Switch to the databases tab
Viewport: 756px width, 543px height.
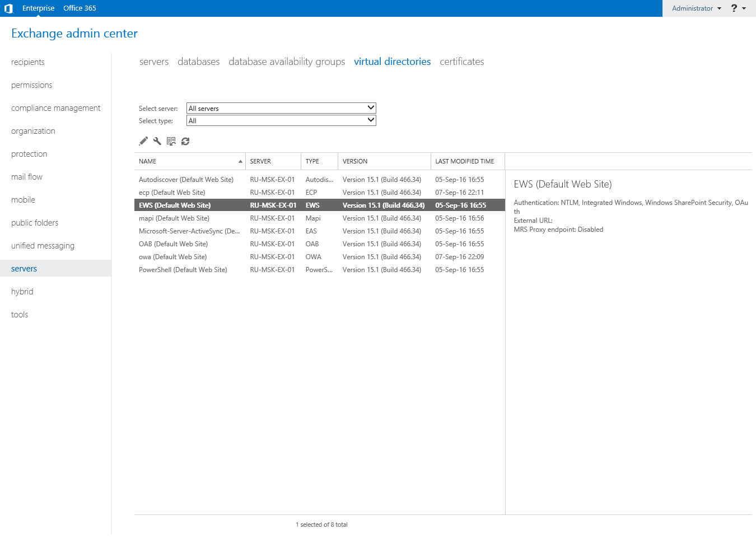[x=199, y=62]
